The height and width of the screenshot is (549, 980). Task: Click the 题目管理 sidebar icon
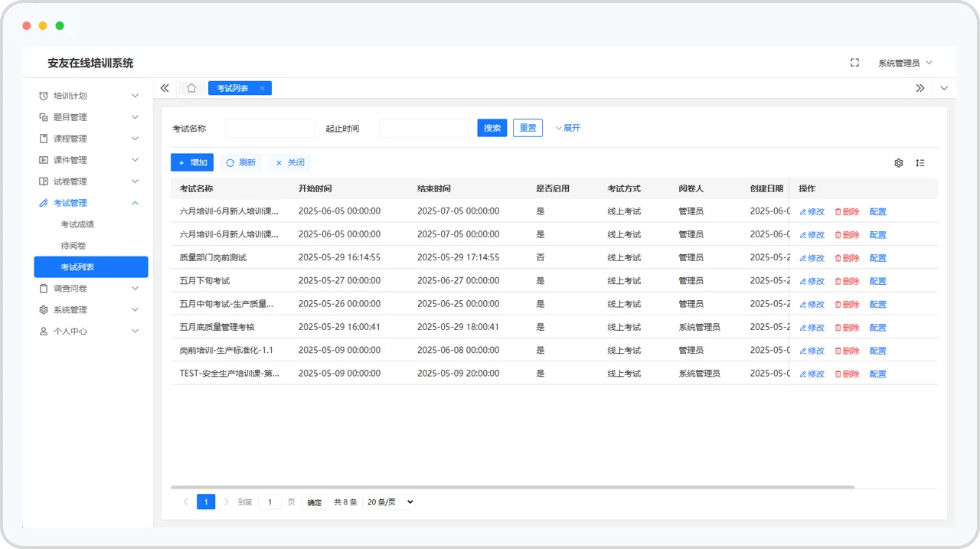[x=44, y=117]
